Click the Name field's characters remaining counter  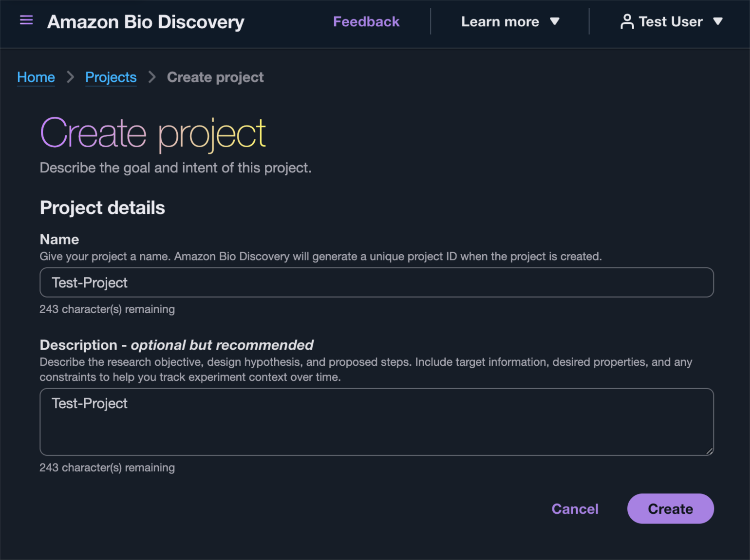pos(107,309)
